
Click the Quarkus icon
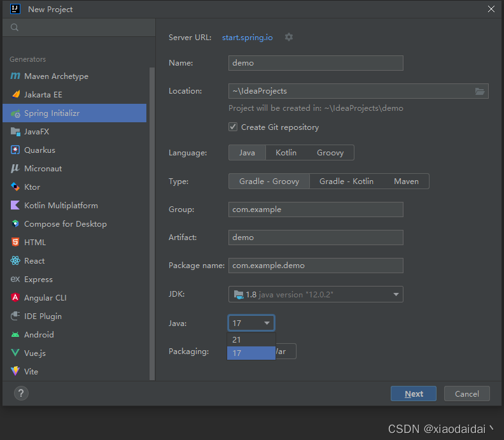[x=15, y=150]
